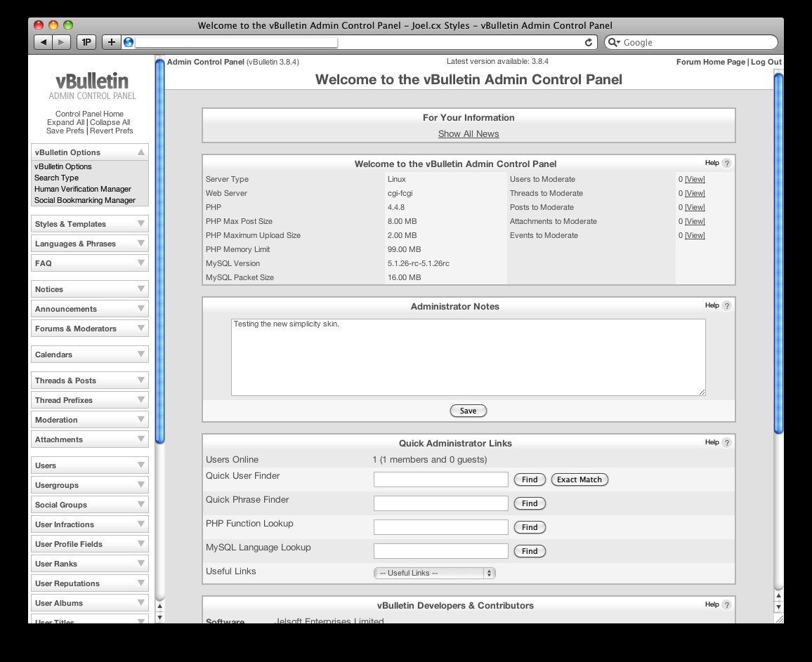View Attachments to Moderate
This screenshot has width=812, height=662.
(695, 221)
